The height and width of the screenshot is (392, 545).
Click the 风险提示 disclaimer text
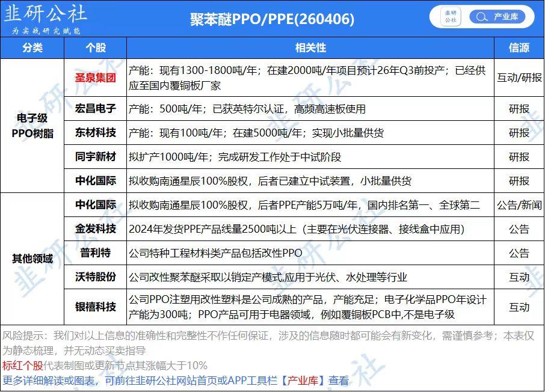[268, 343]
